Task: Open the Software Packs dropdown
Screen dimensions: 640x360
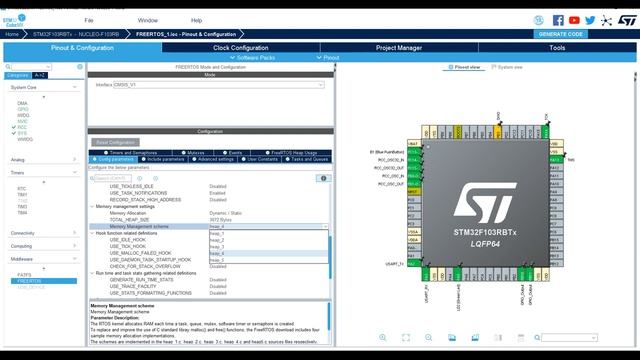Action: point(252,58)
